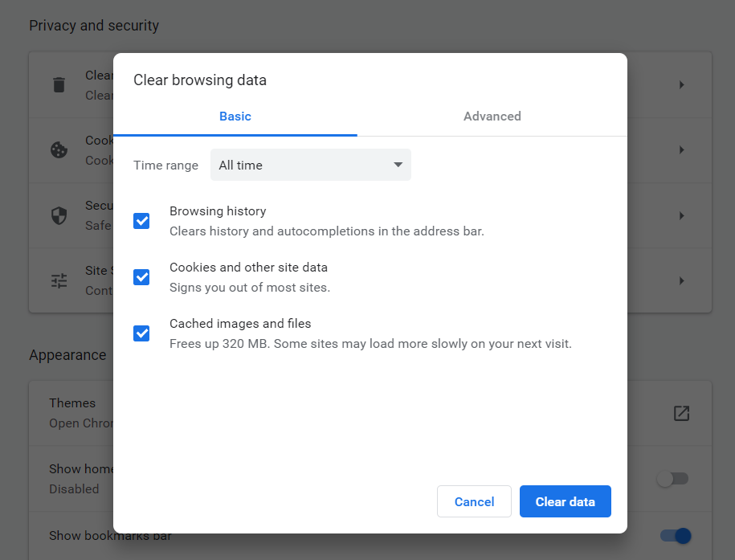
Task: Uncheck the Browsing history checkbox
Action: tap(141, 221)
